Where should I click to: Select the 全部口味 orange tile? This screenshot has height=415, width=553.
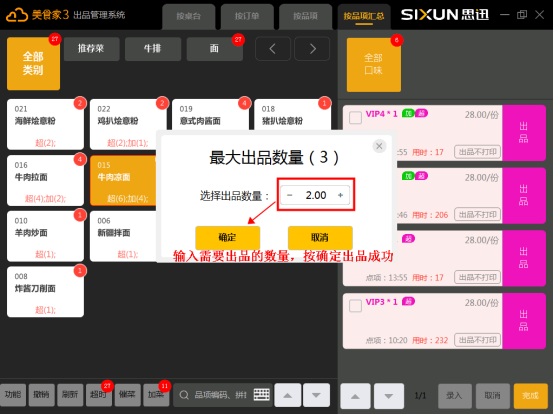pos(373,65)
